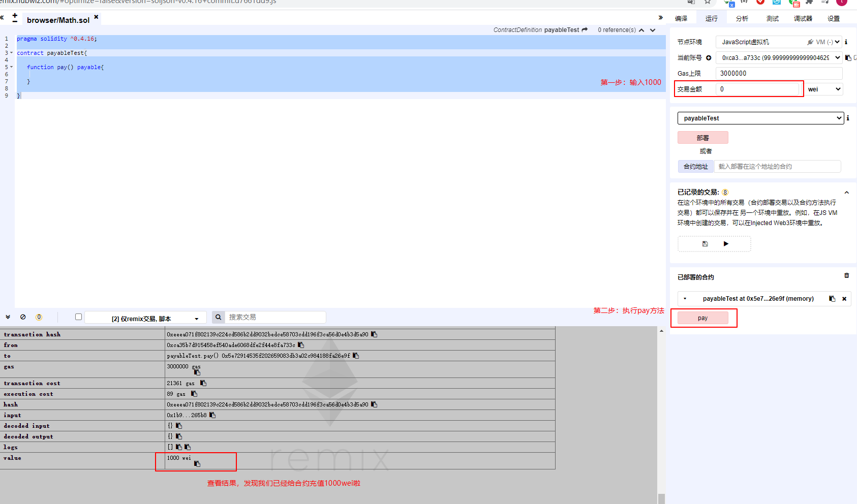857x504 pixels.
Task: Copy the to address in transaction log
Action: click(356, 356)
